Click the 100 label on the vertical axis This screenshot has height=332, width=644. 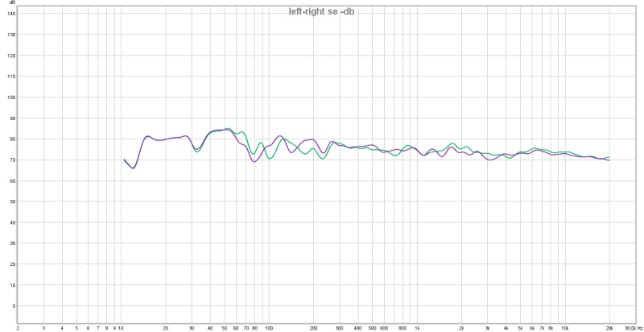point(11,98)
